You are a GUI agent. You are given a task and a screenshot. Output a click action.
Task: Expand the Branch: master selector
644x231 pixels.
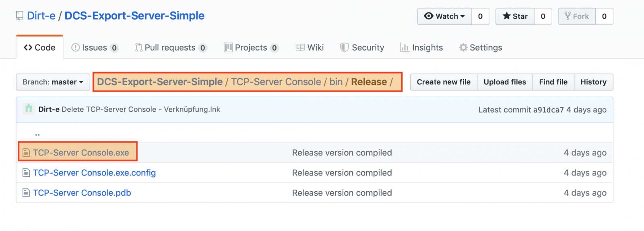coord(53,82)
